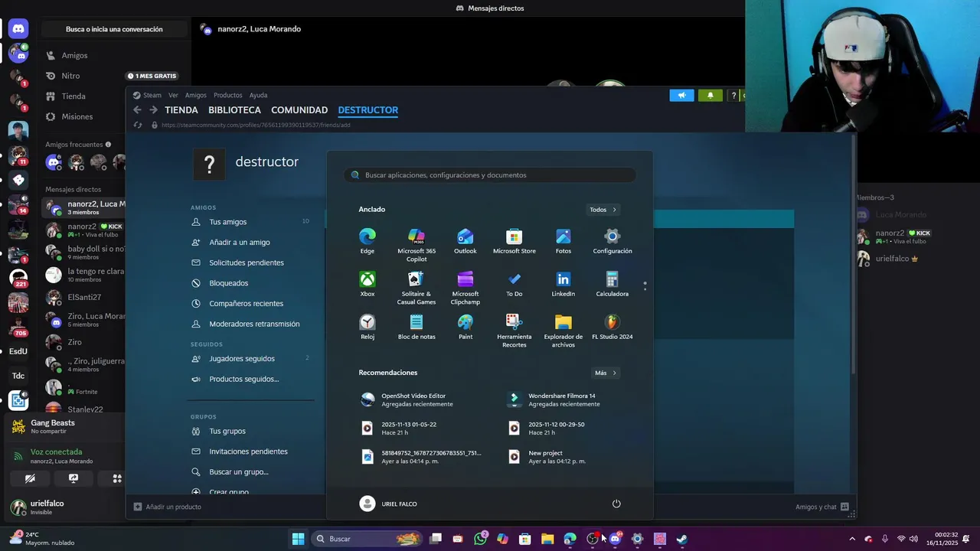Launch Microsoft Clipchamp
The width and height of the screenshot is (980, 551).
pyautogui.click(x=465, y=288)
